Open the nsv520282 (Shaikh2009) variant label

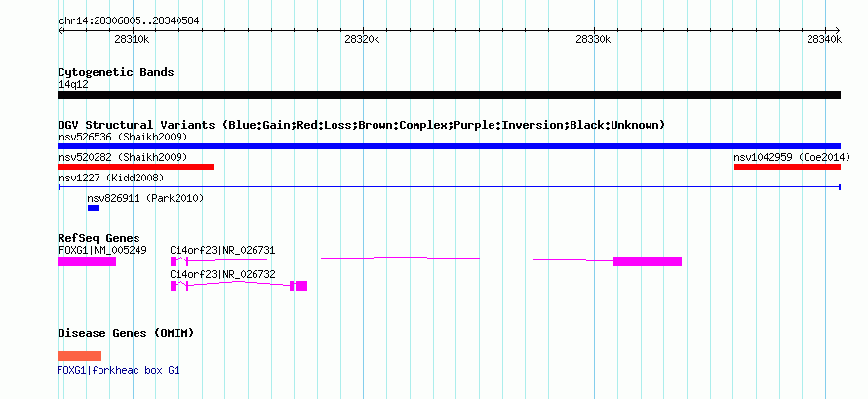point(123,157)
